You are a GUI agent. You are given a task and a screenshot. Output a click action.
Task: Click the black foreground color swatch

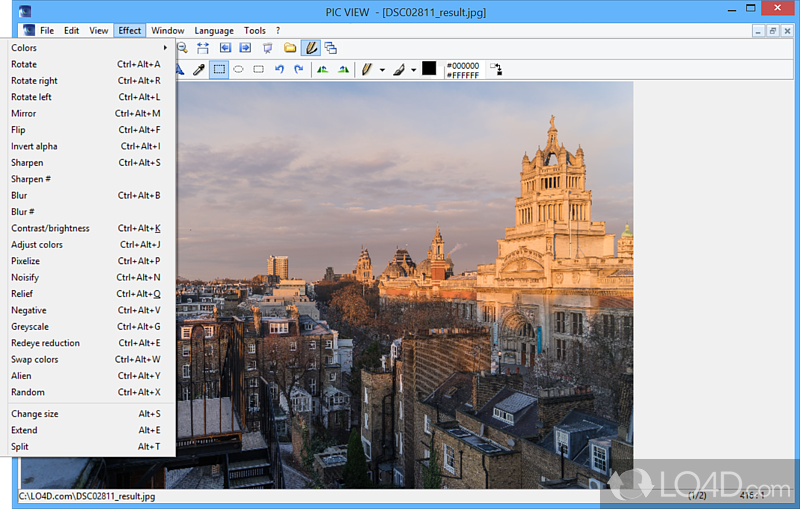429,69
